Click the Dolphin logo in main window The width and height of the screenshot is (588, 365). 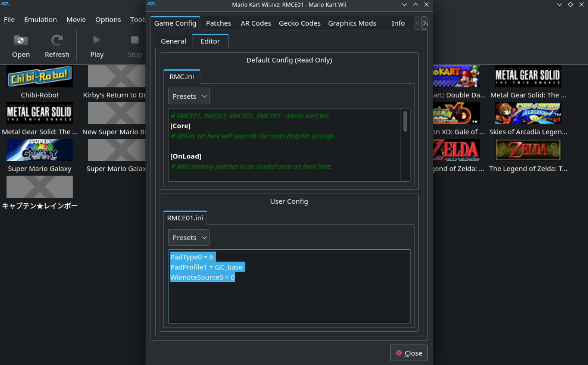(x=6, y=4)
